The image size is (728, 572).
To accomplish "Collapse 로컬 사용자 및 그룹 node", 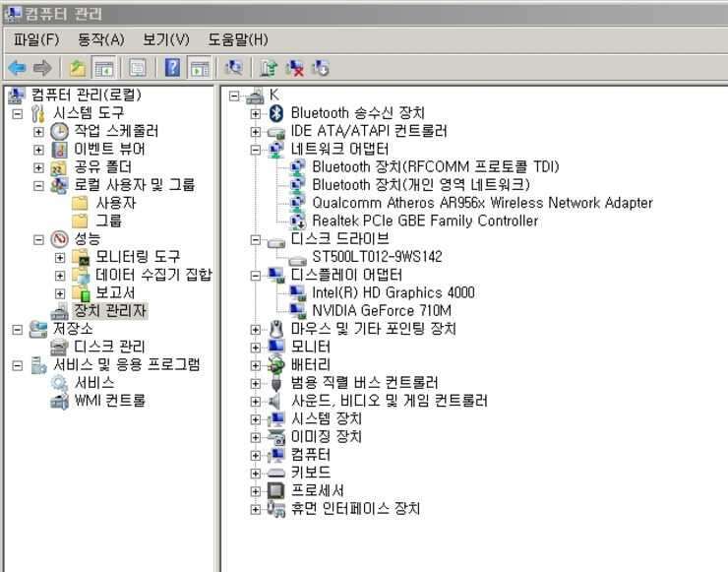I will 38,186.
